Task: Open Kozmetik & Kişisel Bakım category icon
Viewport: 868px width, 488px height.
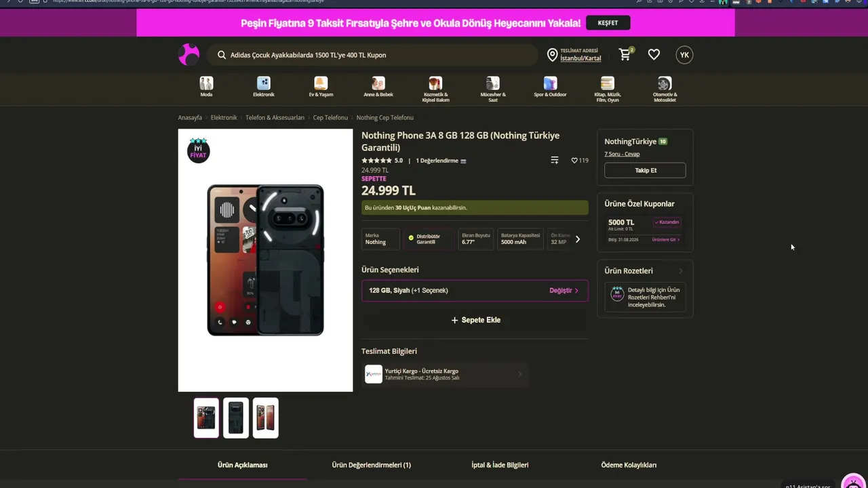Action: (435, 83)
